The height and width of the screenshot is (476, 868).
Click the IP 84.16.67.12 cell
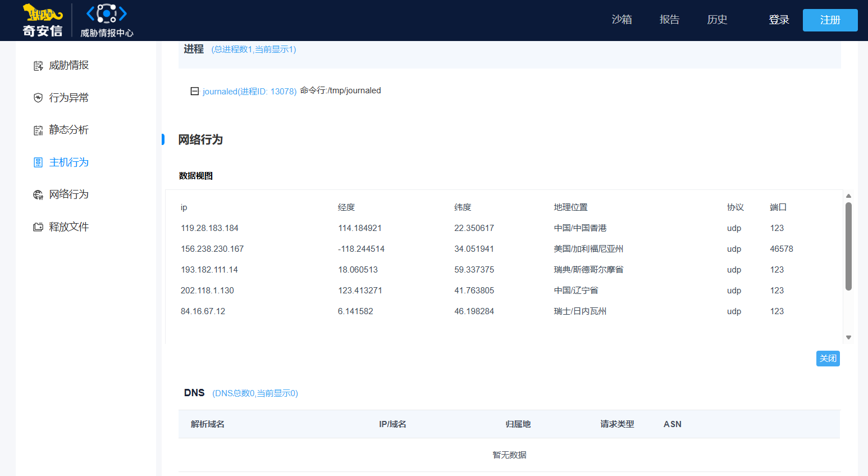tap(203, 311)
